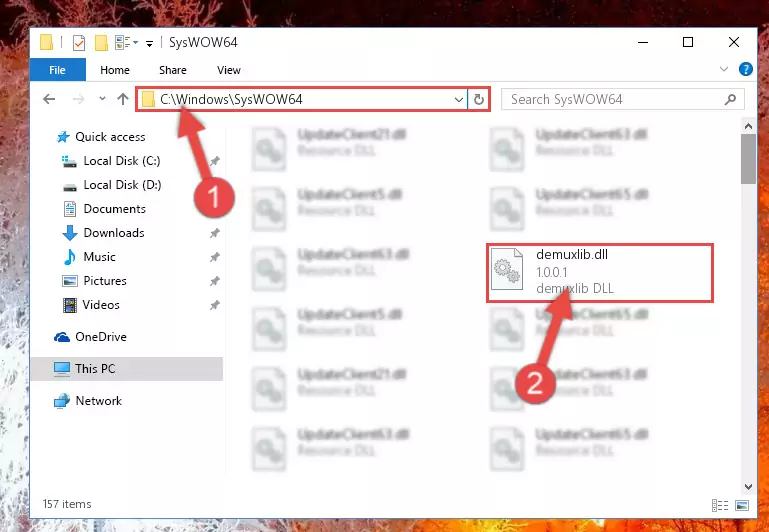
Task: Switch to the Home ribbon tab
Action: point(115,70)
